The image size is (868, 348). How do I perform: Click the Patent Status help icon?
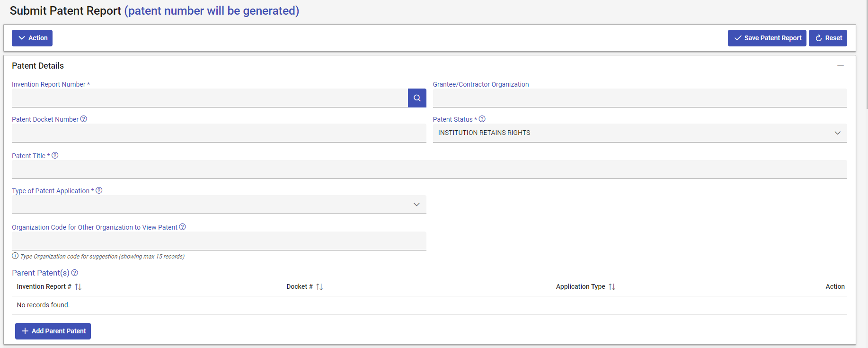[482, 119]
